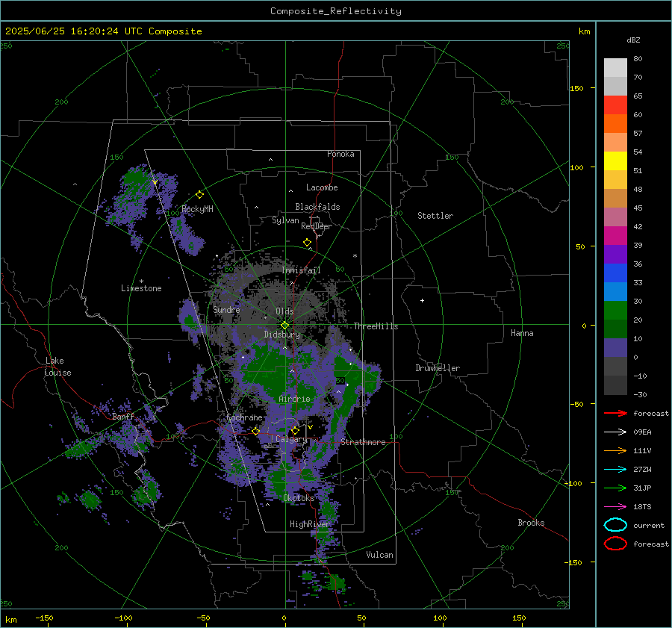672x628 pixels.
Task: Click the Airdrie city label
Action: 294,399
